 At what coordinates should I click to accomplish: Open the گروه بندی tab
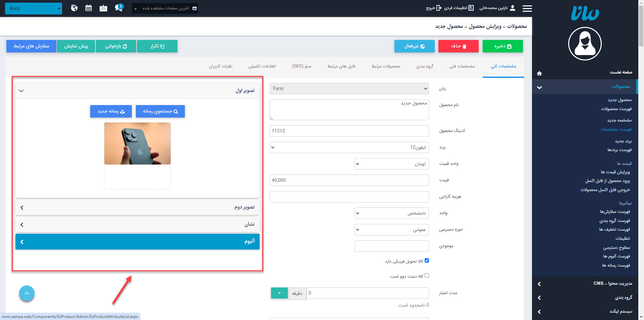[425, 66]
